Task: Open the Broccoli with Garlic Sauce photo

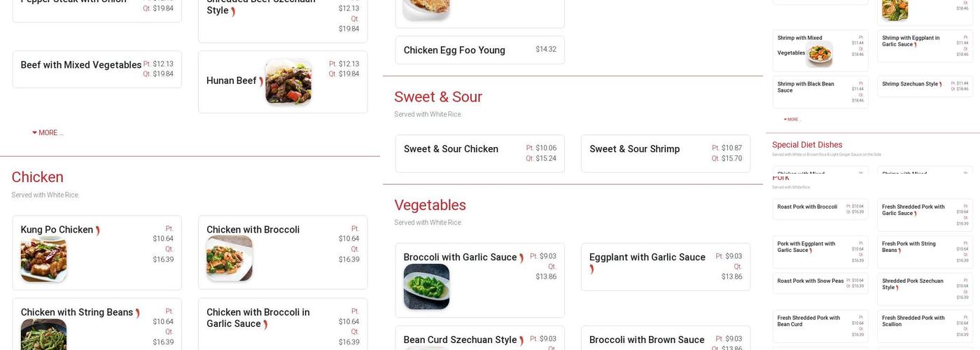Action: 426,286
